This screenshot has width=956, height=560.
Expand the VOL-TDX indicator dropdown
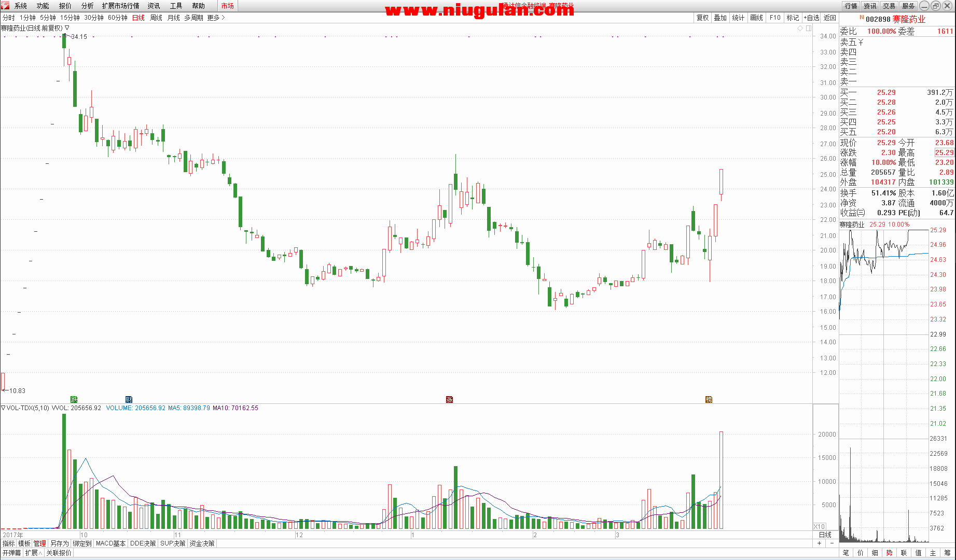[3, 408]
